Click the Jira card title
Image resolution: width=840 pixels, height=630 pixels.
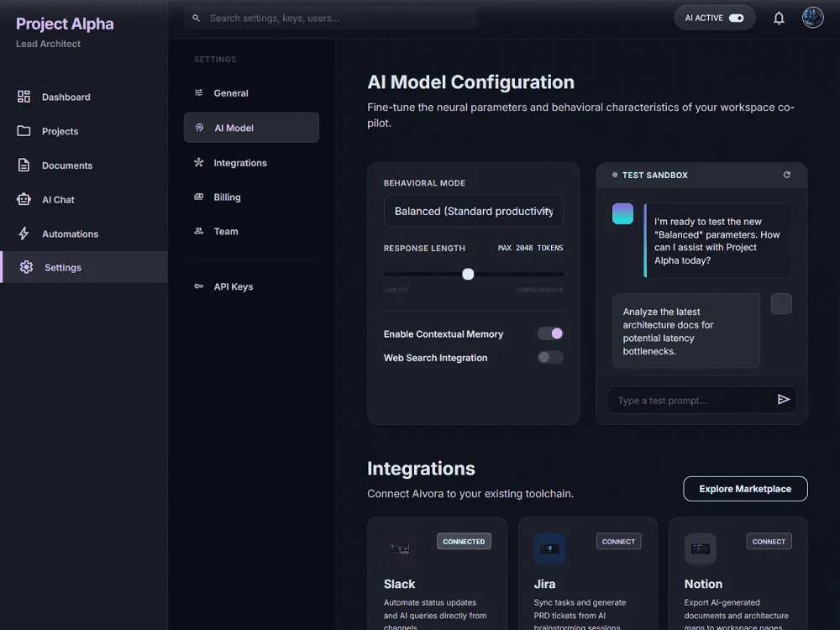[x=544, y=584]
